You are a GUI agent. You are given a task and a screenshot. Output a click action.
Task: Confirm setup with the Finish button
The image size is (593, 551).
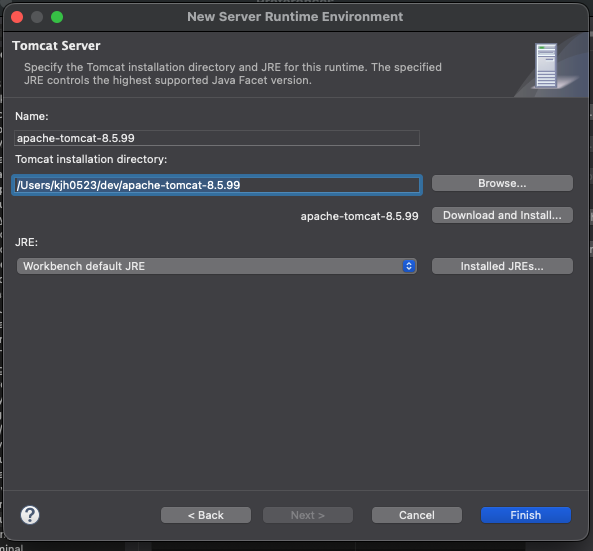(x=526, y=515)
